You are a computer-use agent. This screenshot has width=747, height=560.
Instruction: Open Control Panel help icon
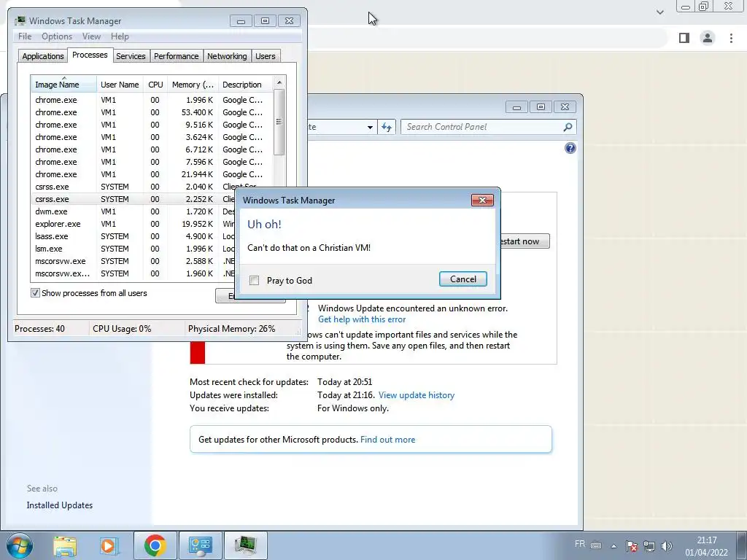[x=570, y=148]
